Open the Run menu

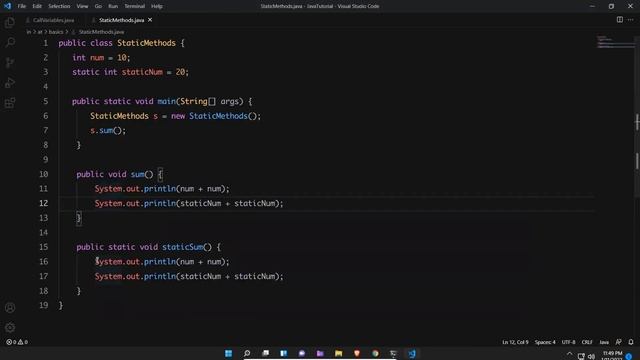(x=113, y=6)
